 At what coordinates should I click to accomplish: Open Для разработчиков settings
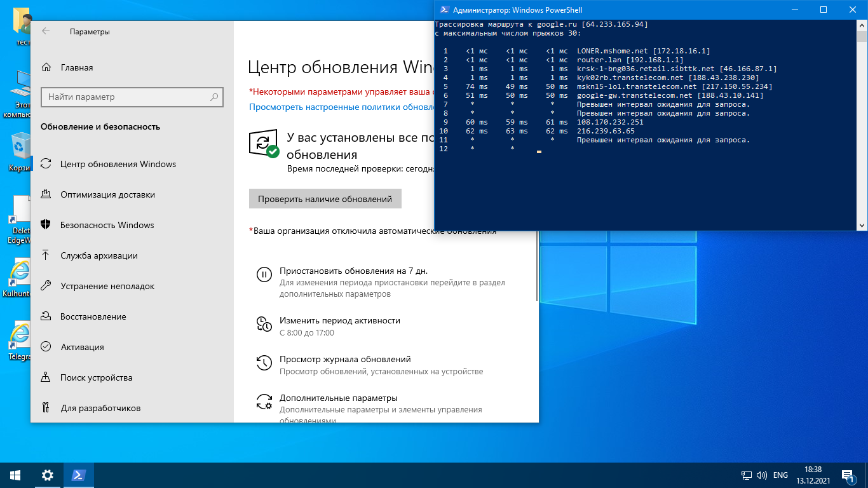point(100,408)
